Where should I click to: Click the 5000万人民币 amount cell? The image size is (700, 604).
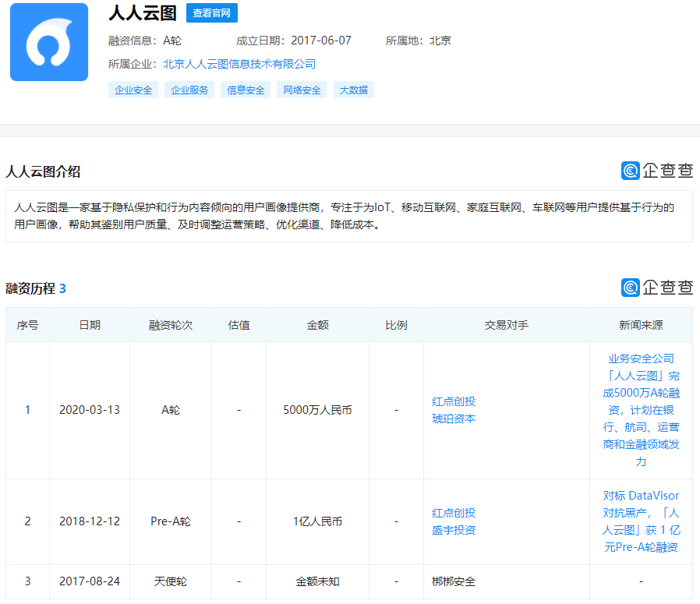(x=317, y=410)
